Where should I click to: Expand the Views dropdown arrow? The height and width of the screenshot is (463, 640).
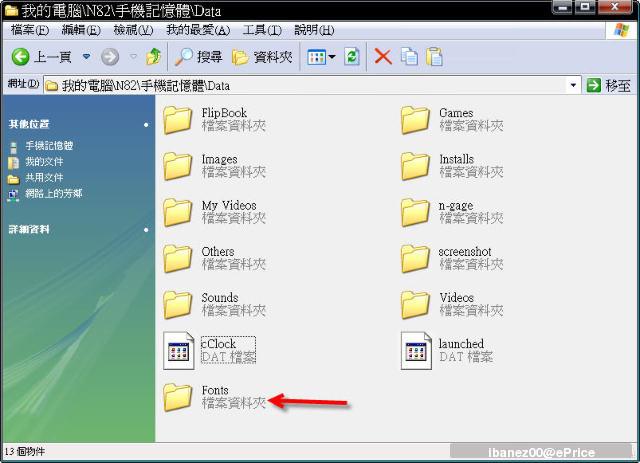coord(332,57)
